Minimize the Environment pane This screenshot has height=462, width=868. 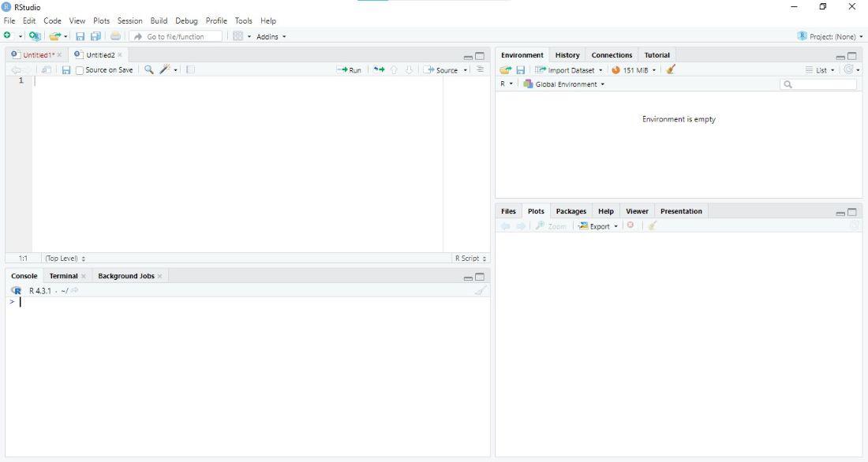click(x=840, y=57)
